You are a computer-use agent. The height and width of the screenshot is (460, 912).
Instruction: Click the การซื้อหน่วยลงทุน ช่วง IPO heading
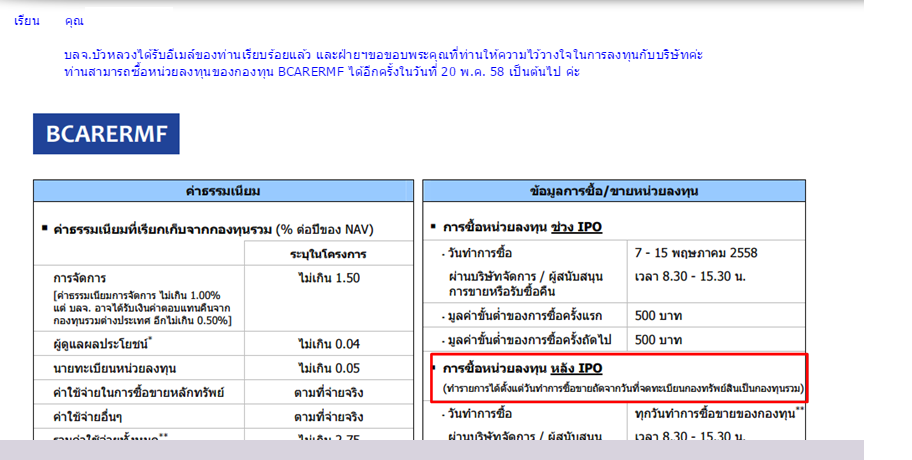522,227
